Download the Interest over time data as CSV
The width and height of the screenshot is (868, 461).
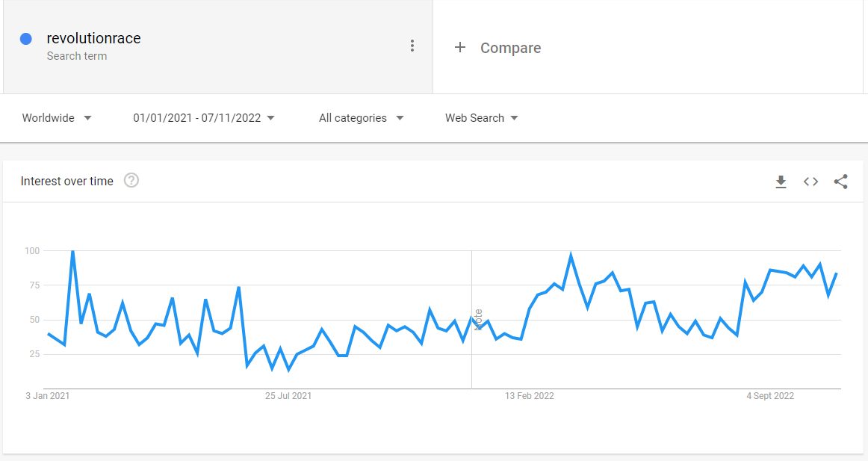pyautogui.click(x=781, y=182)
